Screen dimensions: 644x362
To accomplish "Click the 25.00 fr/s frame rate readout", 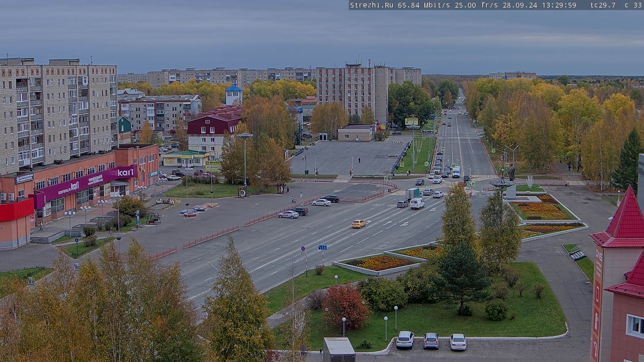I will point(476,5).
